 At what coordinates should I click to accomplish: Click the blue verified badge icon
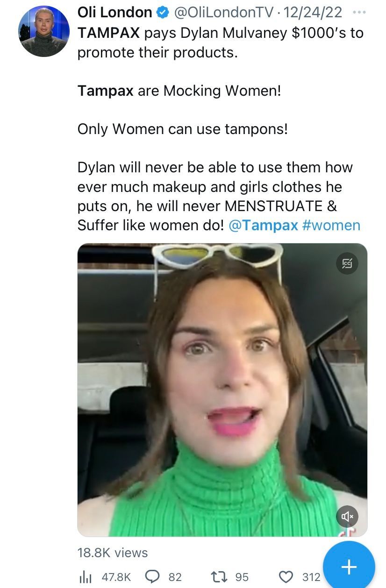point(162,13)
